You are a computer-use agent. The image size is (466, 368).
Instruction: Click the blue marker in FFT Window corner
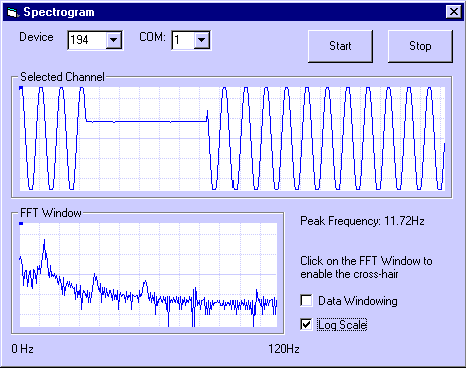point(21,223)
